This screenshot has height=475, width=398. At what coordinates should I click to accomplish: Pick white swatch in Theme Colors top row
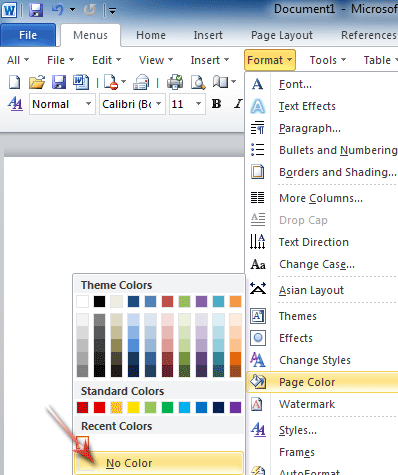[82, 301]
